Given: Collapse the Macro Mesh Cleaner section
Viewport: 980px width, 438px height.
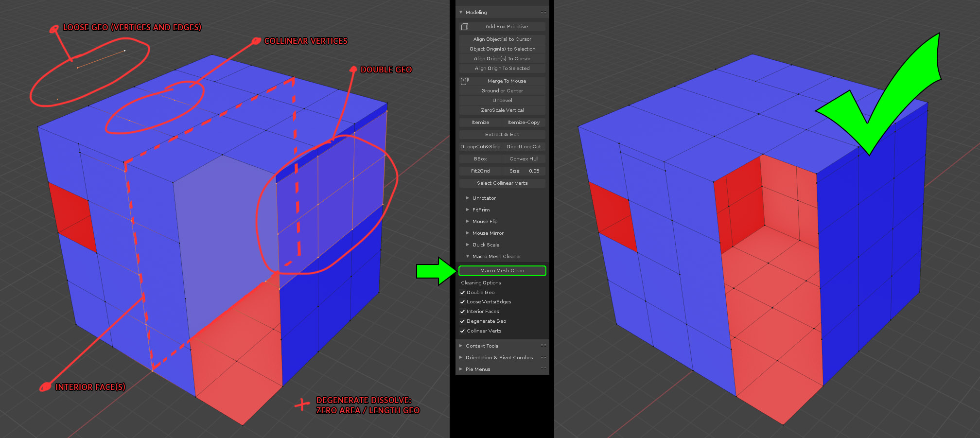Looking at the screenshot, I should click(x=468, y=256).
